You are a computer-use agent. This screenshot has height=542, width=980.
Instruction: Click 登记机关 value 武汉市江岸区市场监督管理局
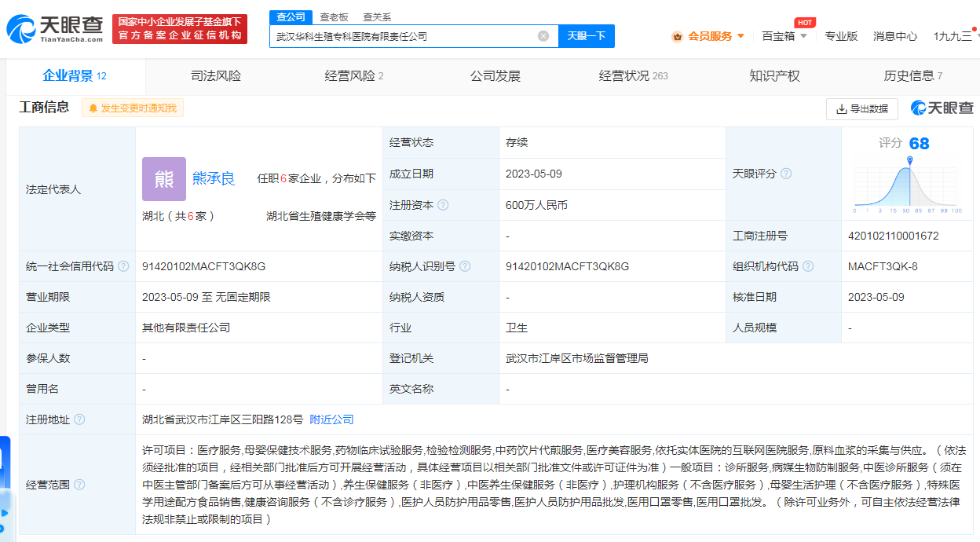577,358
